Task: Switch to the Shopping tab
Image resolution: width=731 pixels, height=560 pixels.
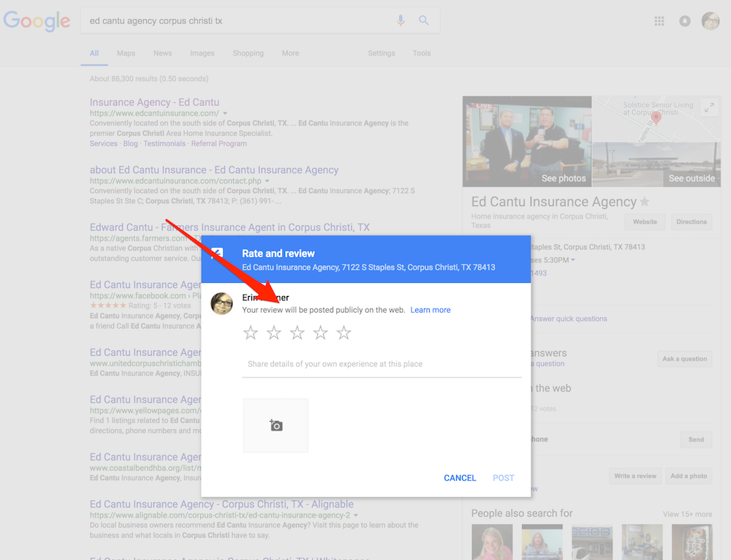Action: tap(248, 53)
